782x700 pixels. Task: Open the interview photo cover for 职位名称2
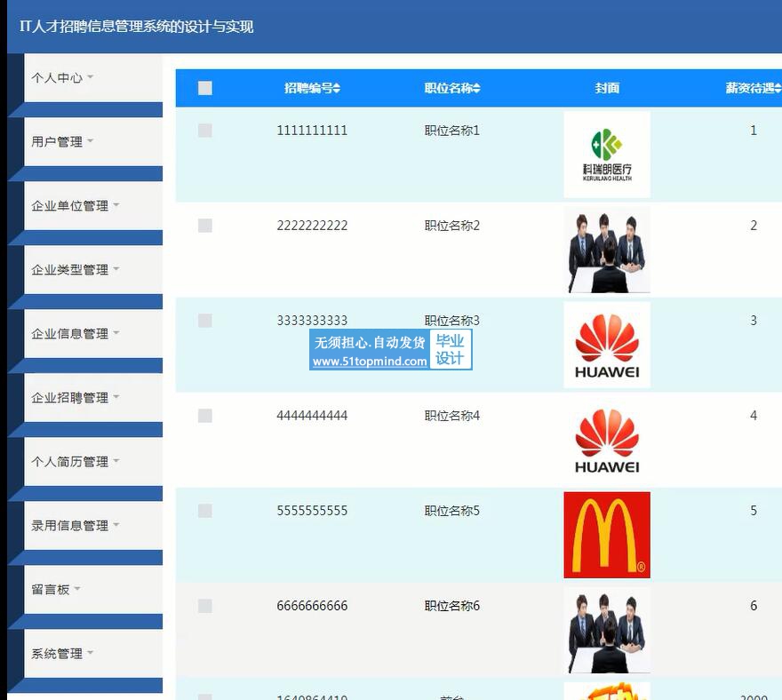(607, 250)
